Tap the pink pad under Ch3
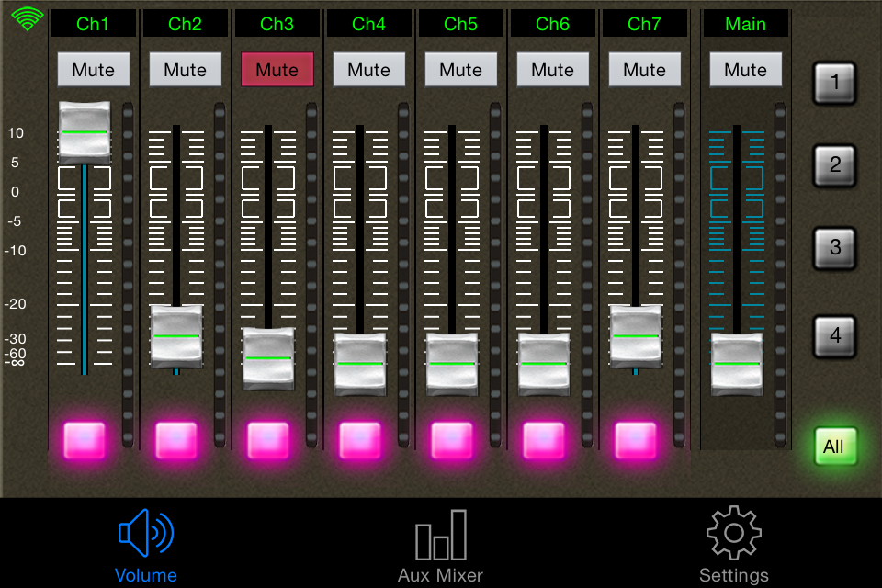 click(268, 439)
